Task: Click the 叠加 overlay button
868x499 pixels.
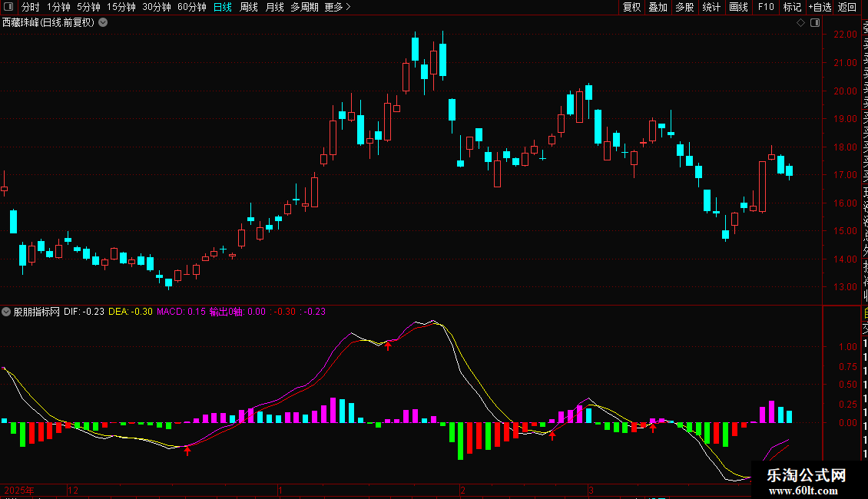Action: (x=658, y=7)
